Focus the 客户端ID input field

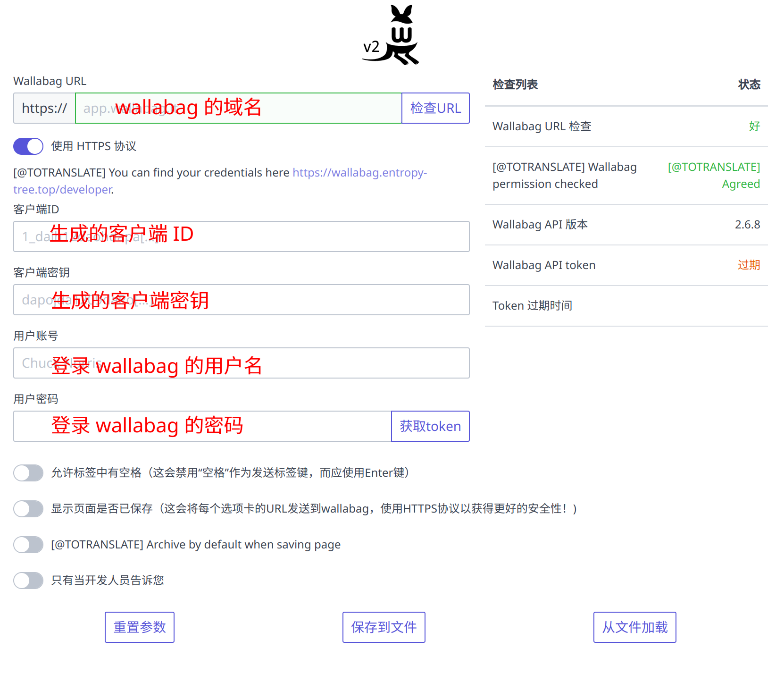(242, 236)
